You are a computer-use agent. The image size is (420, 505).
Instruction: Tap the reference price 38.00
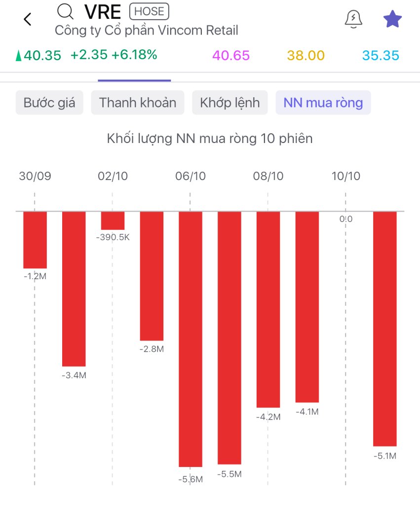pyautogui.click(x=306, y=55)
